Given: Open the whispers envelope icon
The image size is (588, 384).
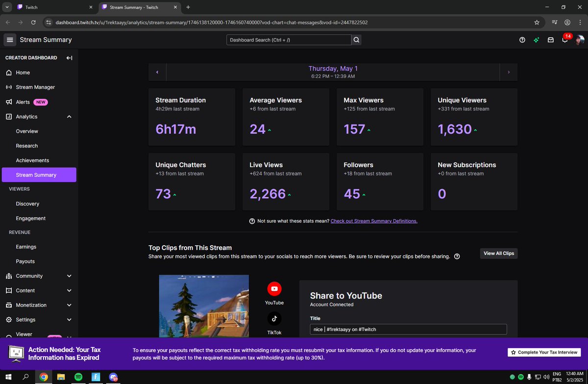Looking at the screenshot, I should (x=551, y=40).
